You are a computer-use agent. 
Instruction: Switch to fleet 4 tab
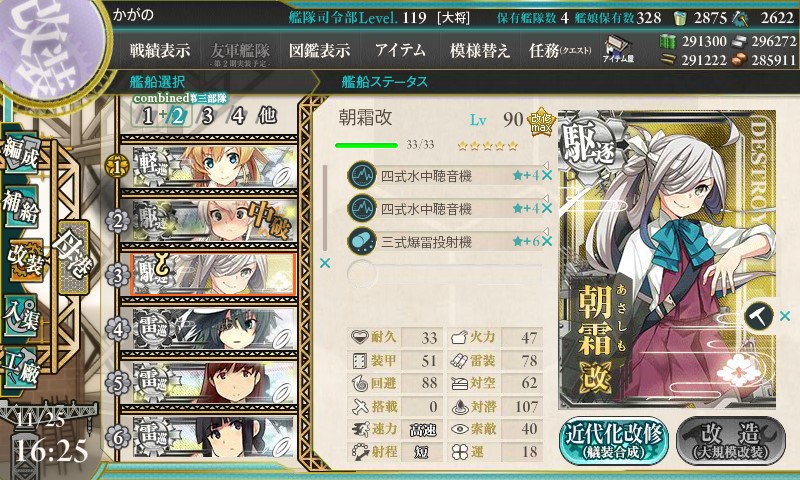(x=238, y=116)
